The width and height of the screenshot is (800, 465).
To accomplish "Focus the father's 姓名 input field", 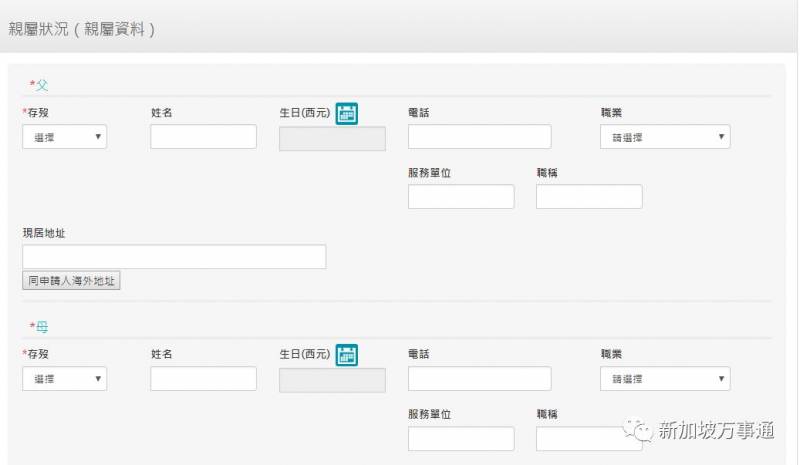I will pyautogui.click(x=203, y=137).
